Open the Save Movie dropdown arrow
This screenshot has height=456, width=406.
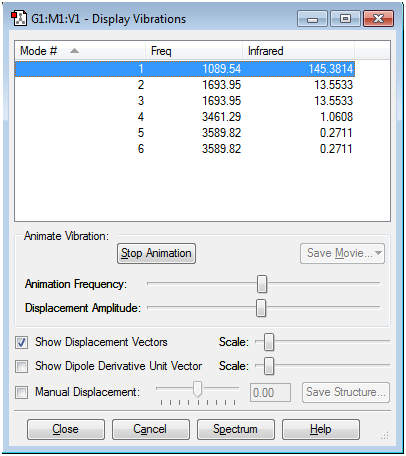coord(378,253)
